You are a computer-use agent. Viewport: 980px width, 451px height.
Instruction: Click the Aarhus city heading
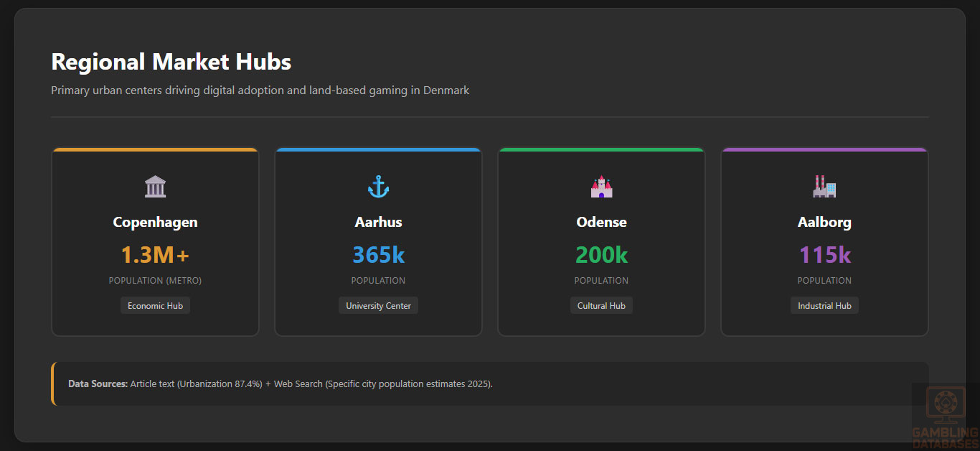378,223
